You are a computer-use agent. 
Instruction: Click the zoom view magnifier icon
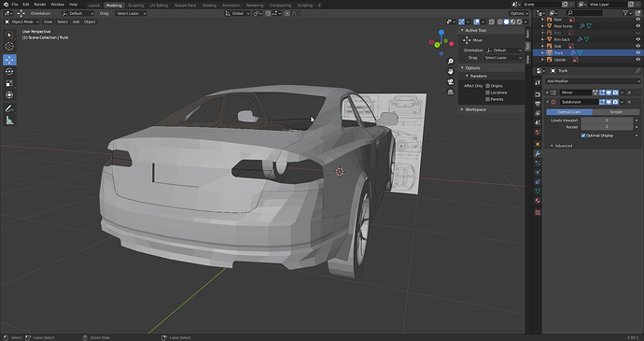(x=451, y=62)
